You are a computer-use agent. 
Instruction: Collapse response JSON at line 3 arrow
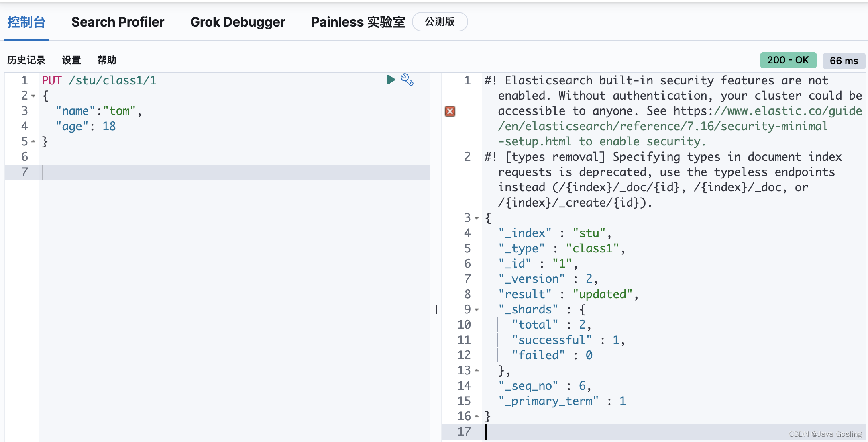477,218
